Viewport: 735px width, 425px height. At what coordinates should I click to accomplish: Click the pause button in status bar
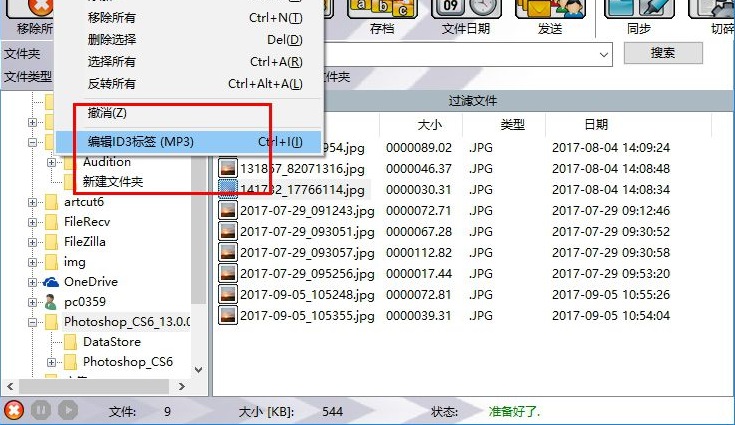41,411
